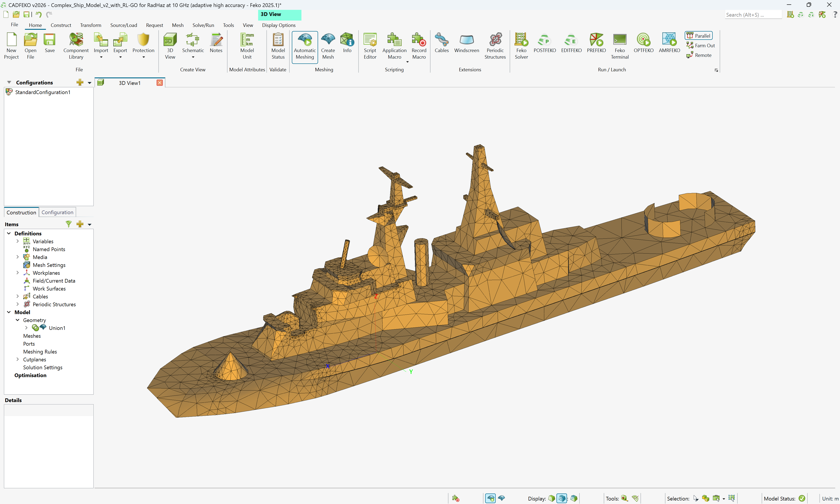Image resolution: width=840 pixels, height=504 pixels.
Task: Run PREFEKO from the ribbon
Action: 596,43
